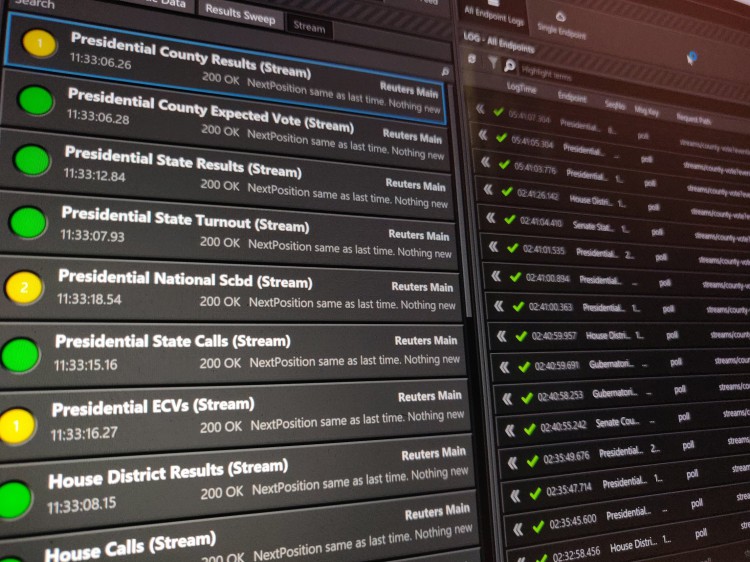This screenshot has width=750, height=562.
Task: Select the Presidential County Results (Stream) title
Action: pos(191,55)
